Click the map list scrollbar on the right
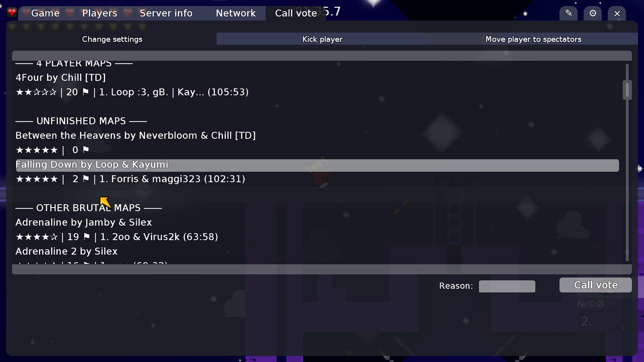The image size is (644, 362). click(x=626, y=90)
